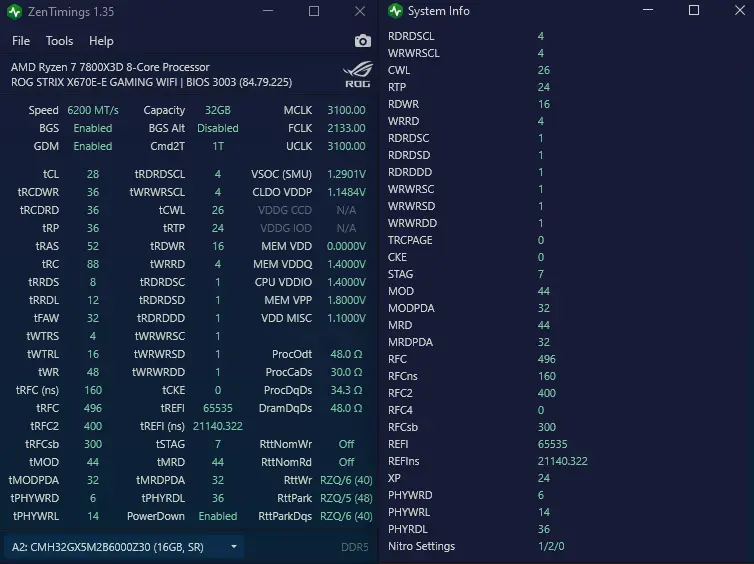Click the PowerDown Enabled value
This screenshot has width=754, height=564.
click(218, 516)
